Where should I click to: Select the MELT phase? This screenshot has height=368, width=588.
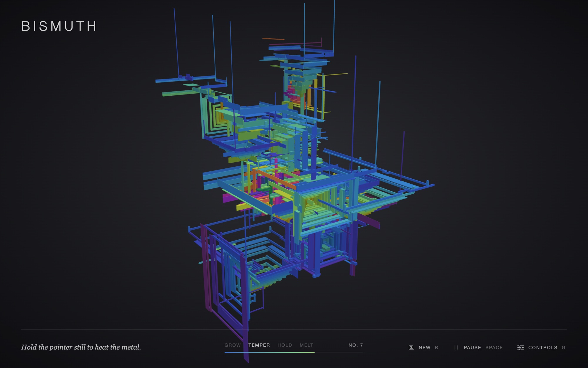306,345
